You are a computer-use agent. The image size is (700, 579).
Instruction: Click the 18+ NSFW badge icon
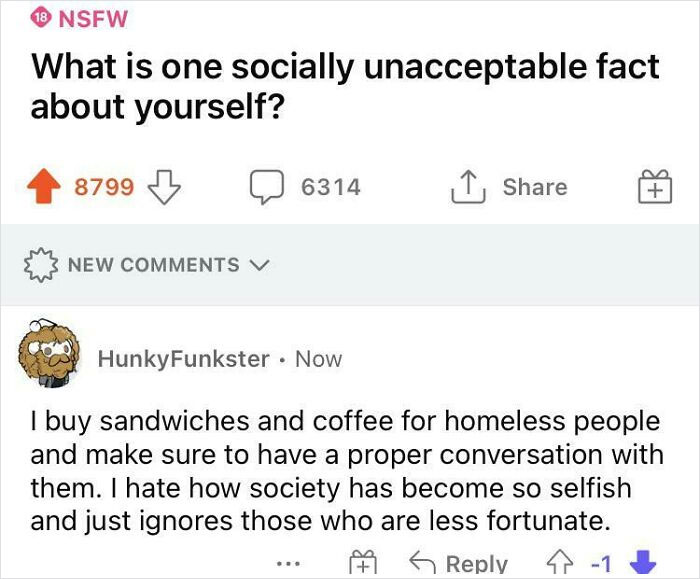tap(43, 17)
